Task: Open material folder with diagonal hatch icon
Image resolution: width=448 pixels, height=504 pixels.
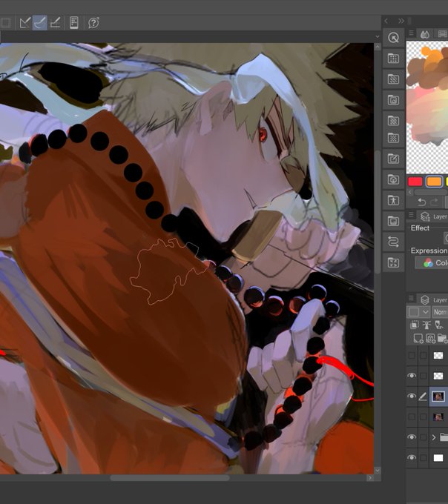Action: 393,79
